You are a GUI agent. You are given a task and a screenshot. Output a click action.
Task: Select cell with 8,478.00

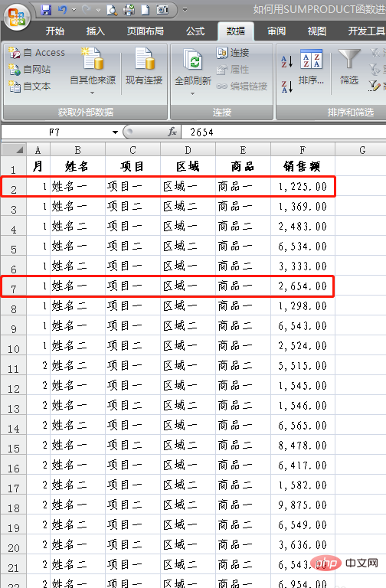(303, 445)
